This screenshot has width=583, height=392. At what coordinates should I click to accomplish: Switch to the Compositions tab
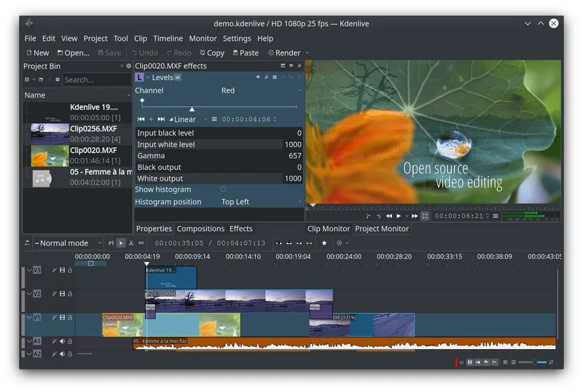201,229
